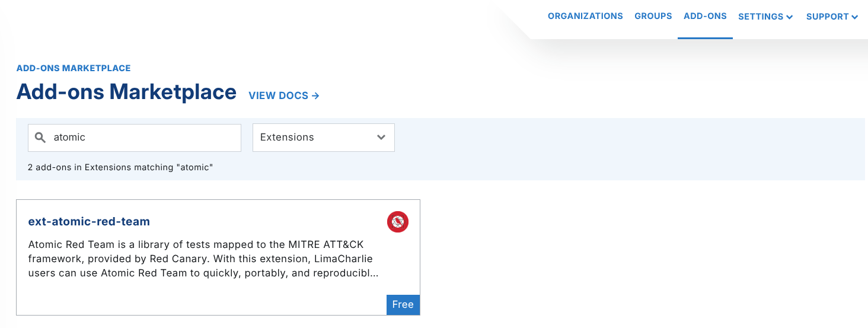Expand the Settings menu
Viewport: 868px width, 328px height.
(x=765, y=17)
